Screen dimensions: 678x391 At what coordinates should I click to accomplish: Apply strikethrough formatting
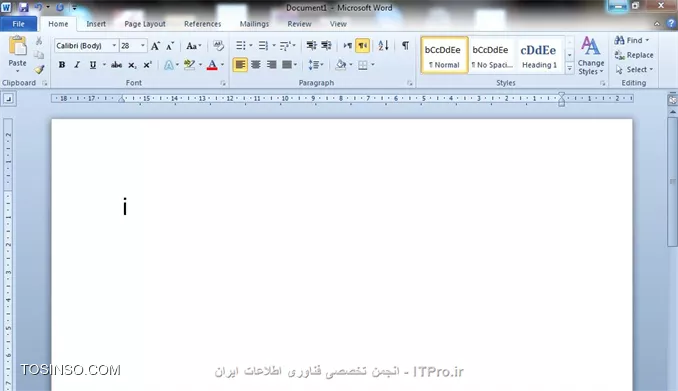(x=116, y=65)
